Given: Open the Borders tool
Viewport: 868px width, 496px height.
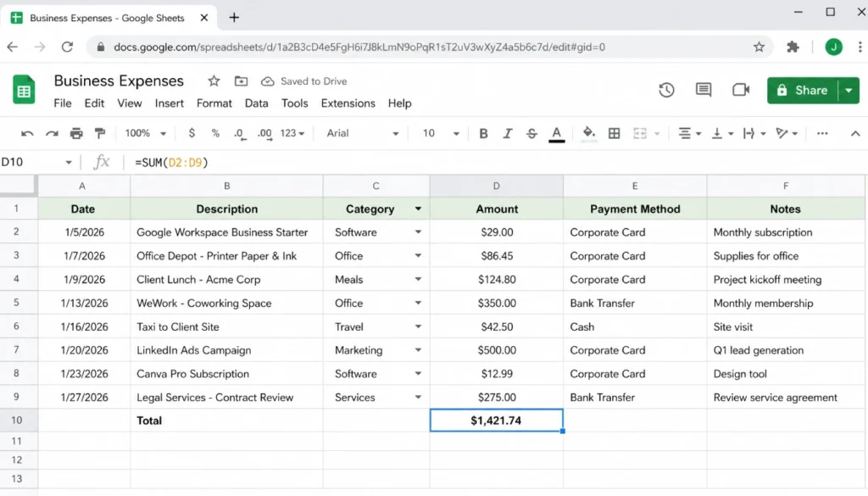Looking at the screenshot, I should 614,133.
